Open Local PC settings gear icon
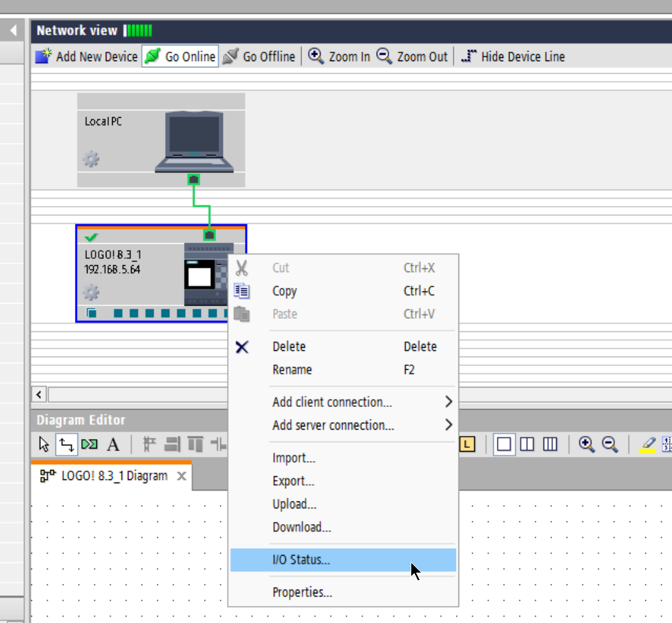The height and width of the screenshot is (623, 672). (x=91, y=159)
